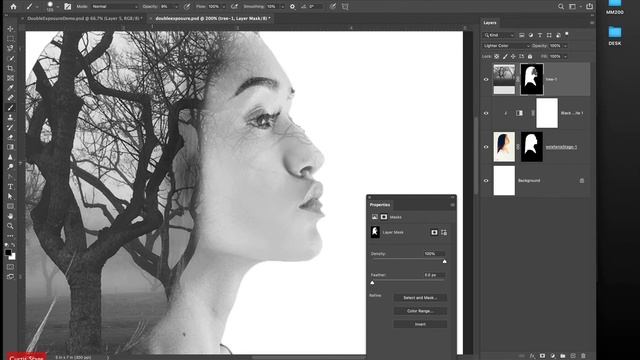Toggle lock transparent pixels

click(497, 56)
